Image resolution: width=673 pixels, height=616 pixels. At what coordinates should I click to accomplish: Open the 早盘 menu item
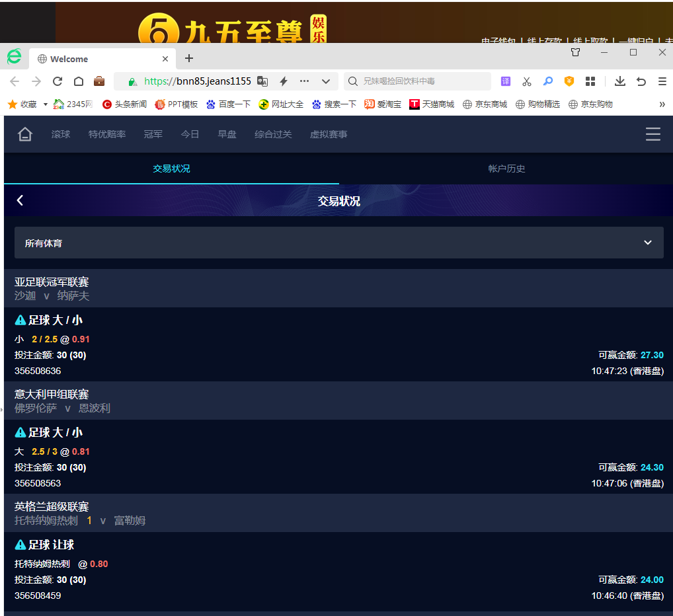(227, 134)
